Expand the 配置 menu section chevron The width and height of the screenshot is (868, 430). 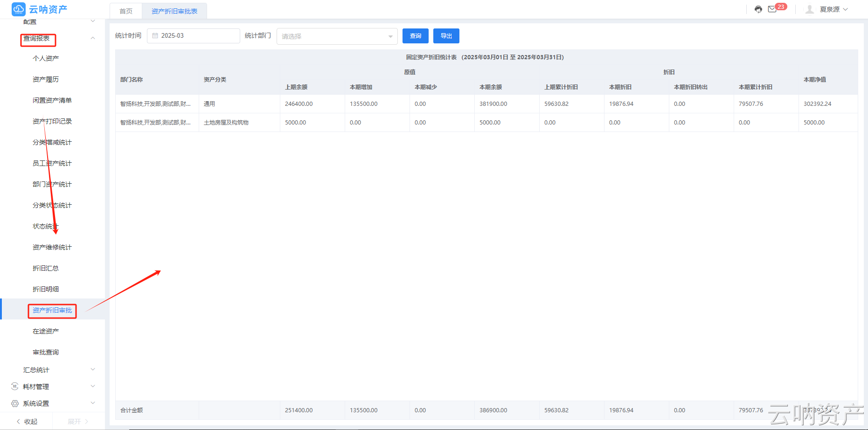[93, 21]
